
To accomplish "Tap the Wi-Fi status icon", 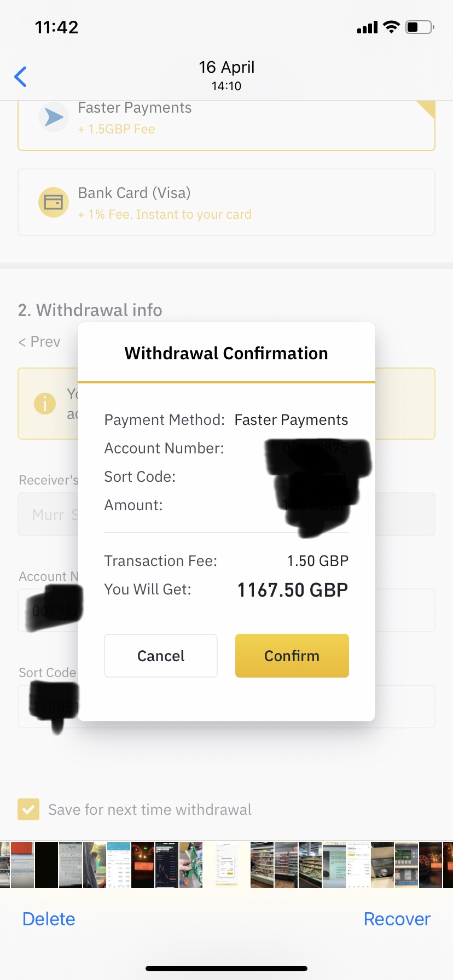I will (391, 27).
